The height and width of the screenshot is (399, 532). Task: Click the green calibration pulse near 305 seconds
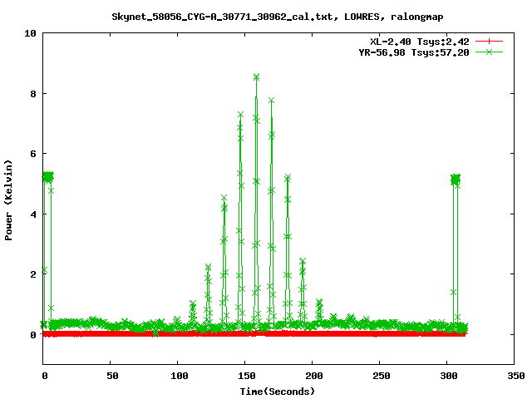point(456,179)
